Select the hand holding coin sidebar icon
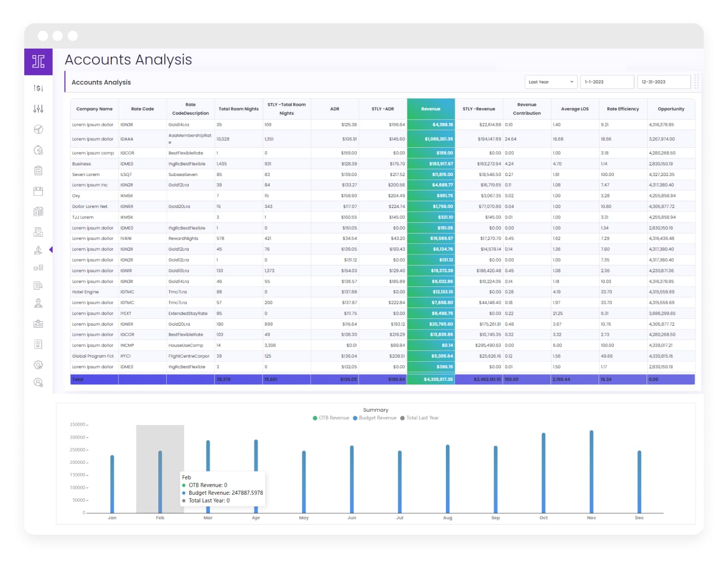This screenshot has height=562, width=728. coord(38,250)
